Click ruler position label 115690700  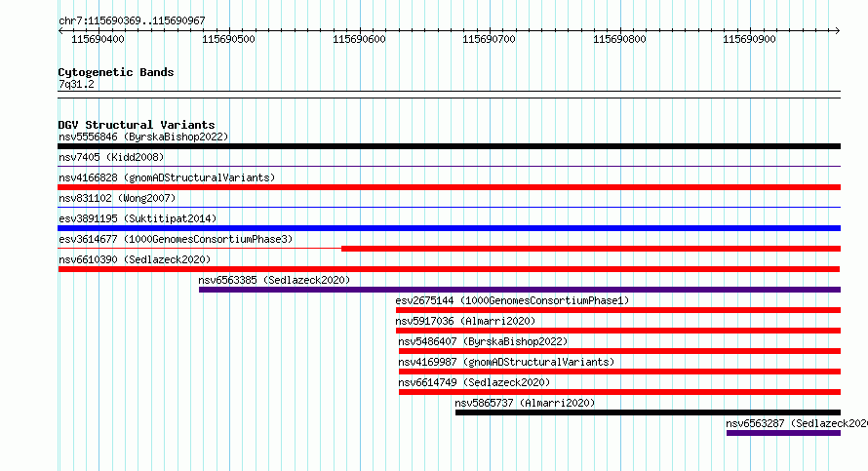point(489,39)
